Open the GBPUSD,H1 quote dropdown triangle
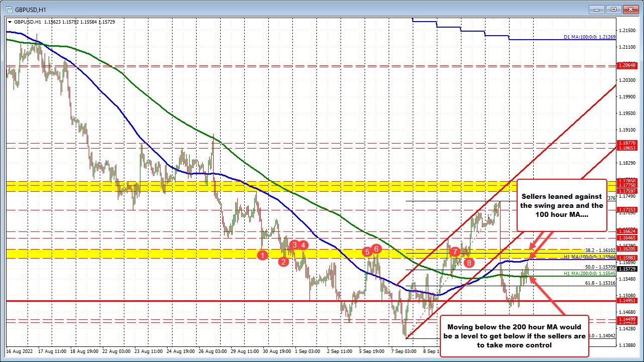The height and width of the screenshot is (362, 644). click(10, 22)
